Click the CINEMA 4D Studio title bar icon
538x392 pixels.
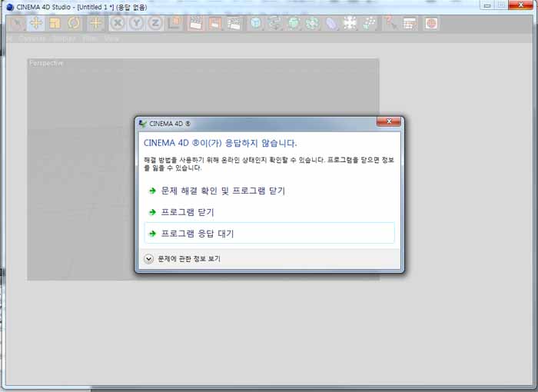[9, 6]
